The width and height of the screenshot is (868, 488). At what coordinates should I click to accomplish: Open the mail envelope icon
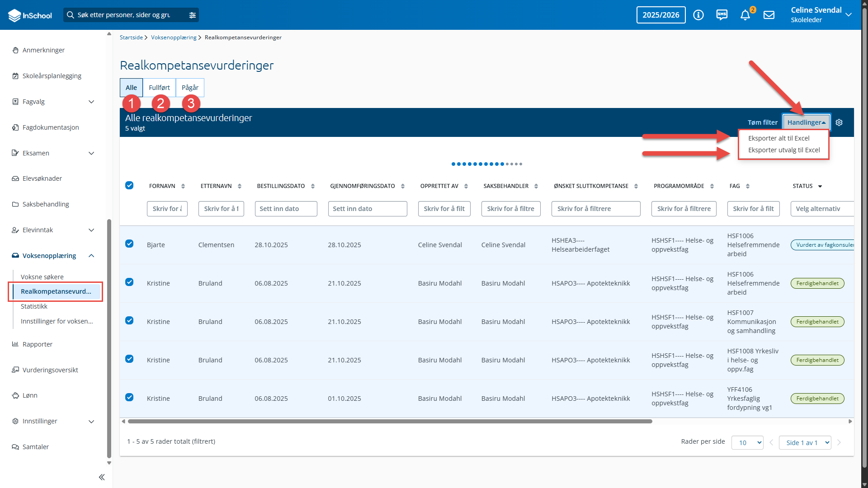(769, 15)
